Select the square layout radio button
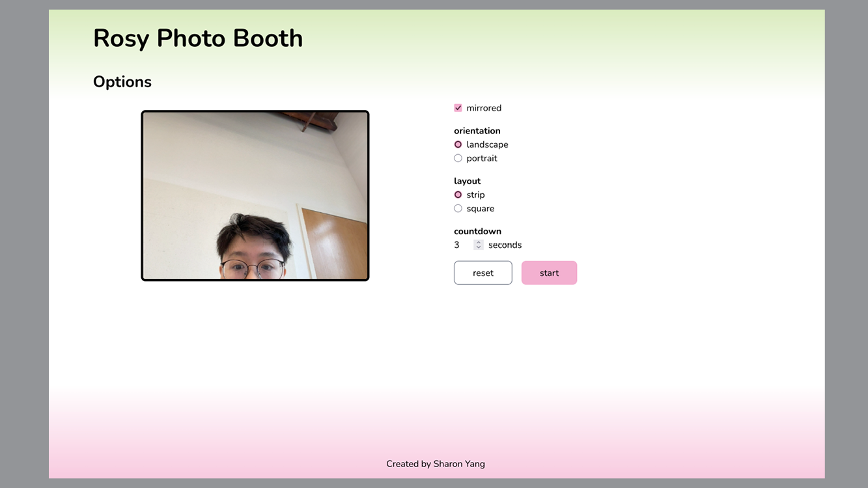The height and width of the screenshot is (488, 868). coord(458,208)
